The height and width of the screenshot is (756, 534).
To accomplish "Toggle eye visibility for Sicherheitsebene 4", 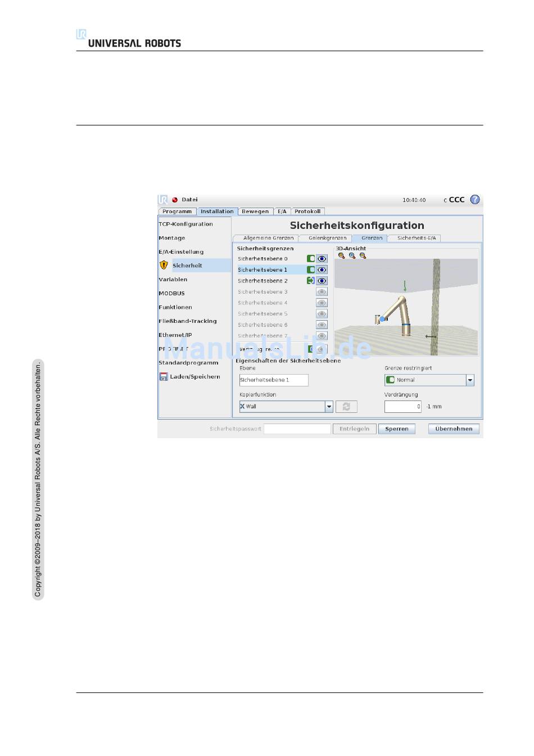I will pos(322,303).
